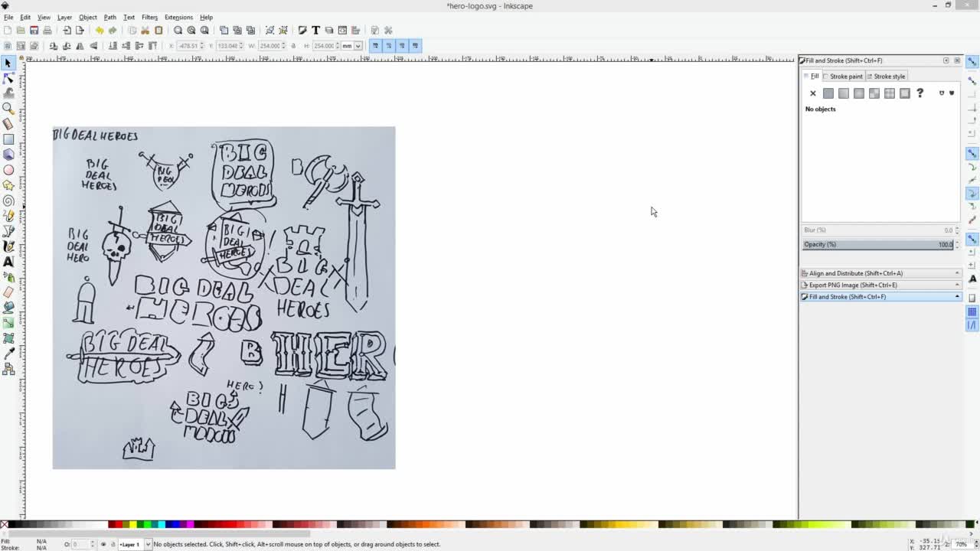Viewport: 980px width, 551px height.
Task: Select the Rectangle tool
Action: [x=8, y=139]
